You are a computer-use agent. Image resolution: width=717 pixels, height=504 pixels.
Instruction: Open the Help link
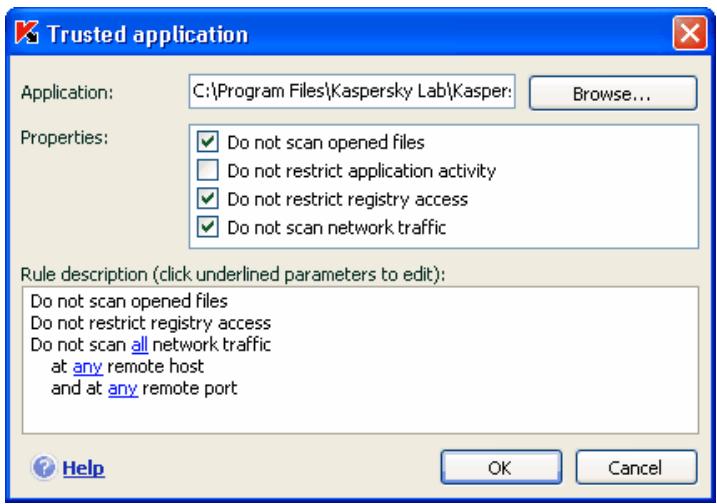[x=83, y=468]
